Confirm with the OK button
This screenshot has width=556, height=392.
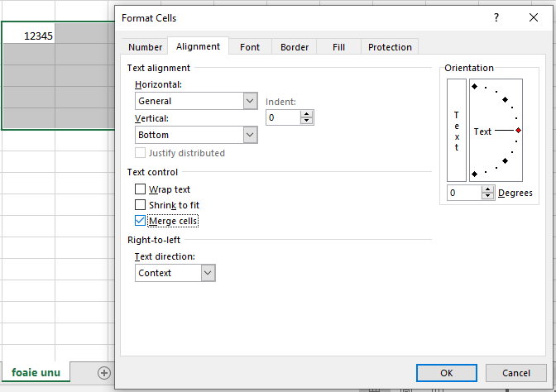tap(447, 373)
